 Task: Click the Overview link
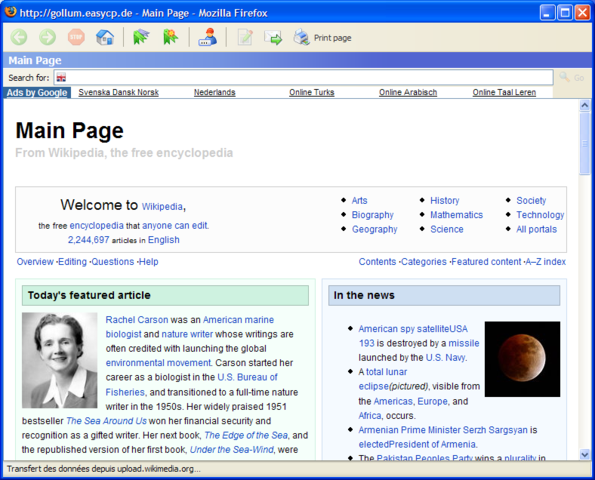[35, 262]
